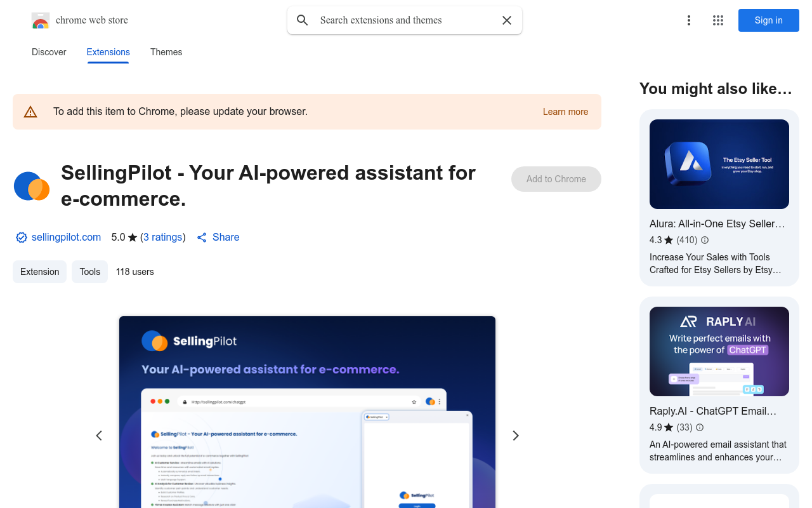Click the 5.0 rating value

[119, 237]
